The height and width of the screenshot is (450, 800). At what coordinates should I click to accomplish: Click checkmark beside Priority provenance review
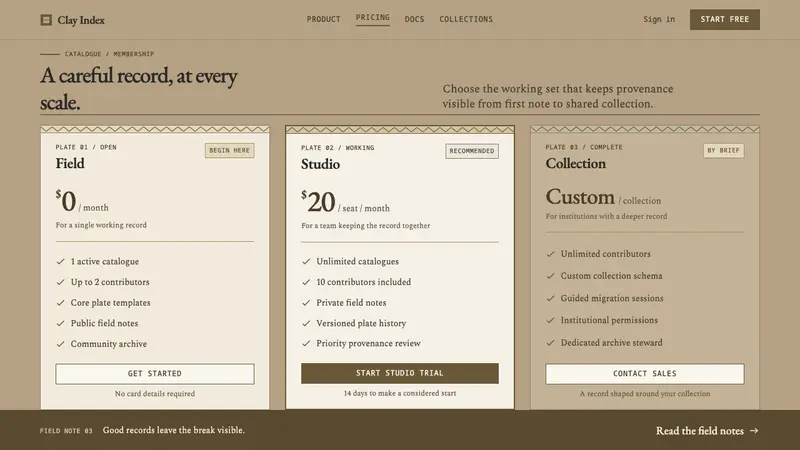[x=306, y=343]
